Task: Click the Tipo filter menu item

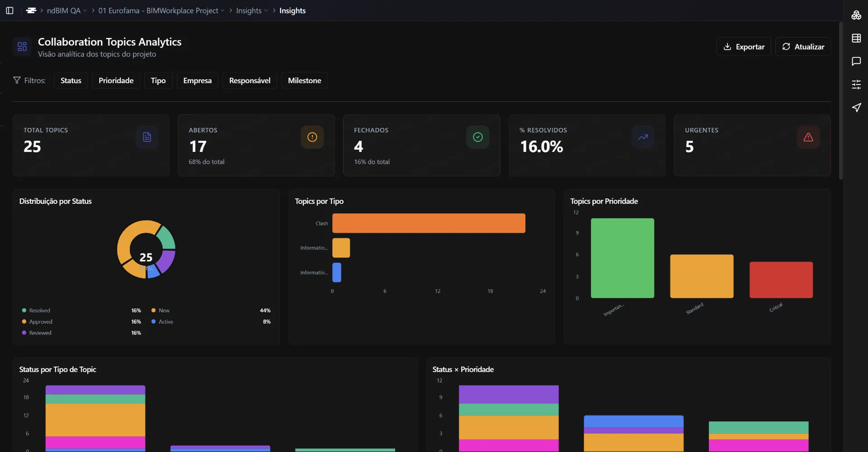Action: [158, 80]
